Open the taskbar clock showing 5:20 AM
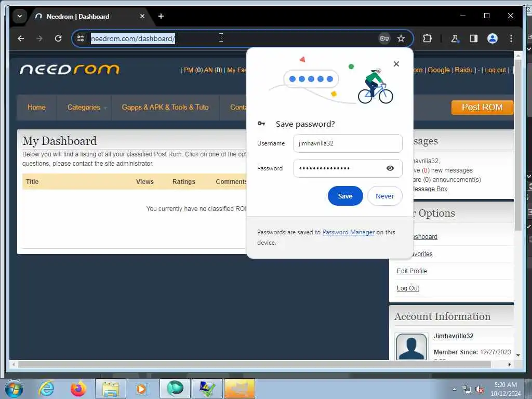The image size is (532, 399). [x=506, y=389]
